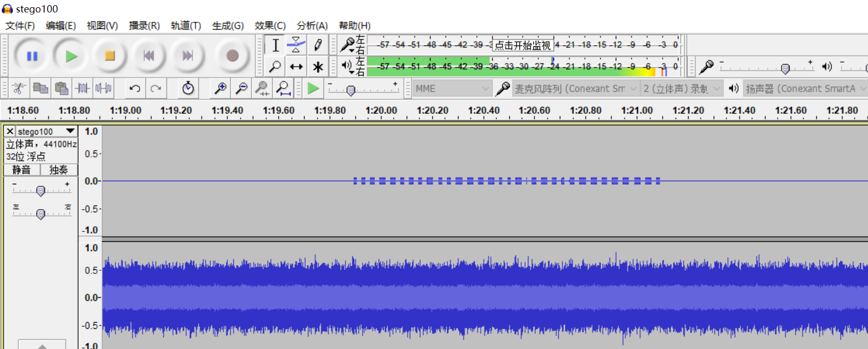Open the 生成(G) menu

[228, 25]
